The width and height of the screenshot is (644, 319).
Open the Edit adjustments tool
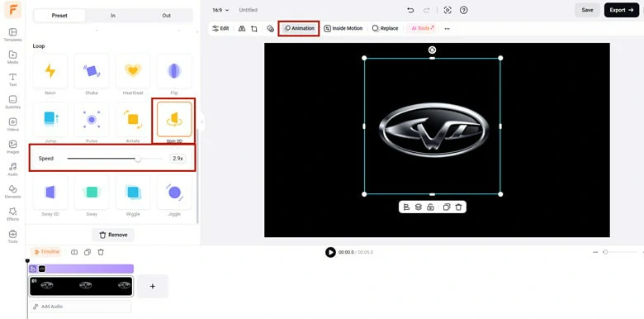(220, 28)
